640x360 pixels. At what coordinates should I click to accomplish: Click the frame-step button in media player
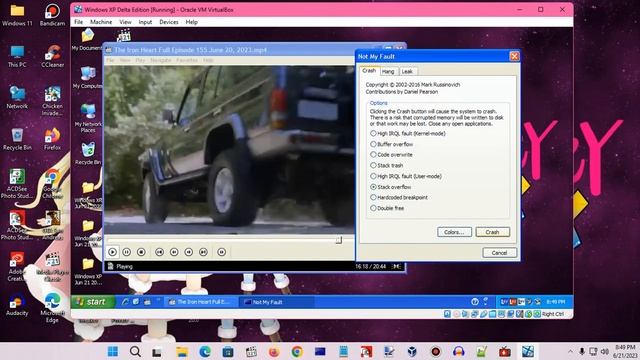(221, 252)
